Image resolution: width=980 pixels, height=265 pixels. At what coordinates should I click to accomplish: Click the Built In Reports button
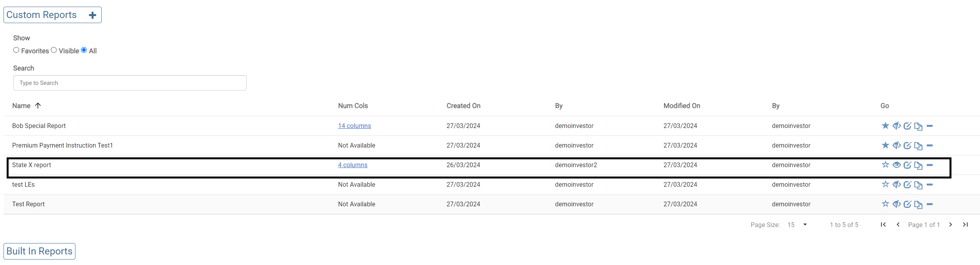tap(39, 251)
